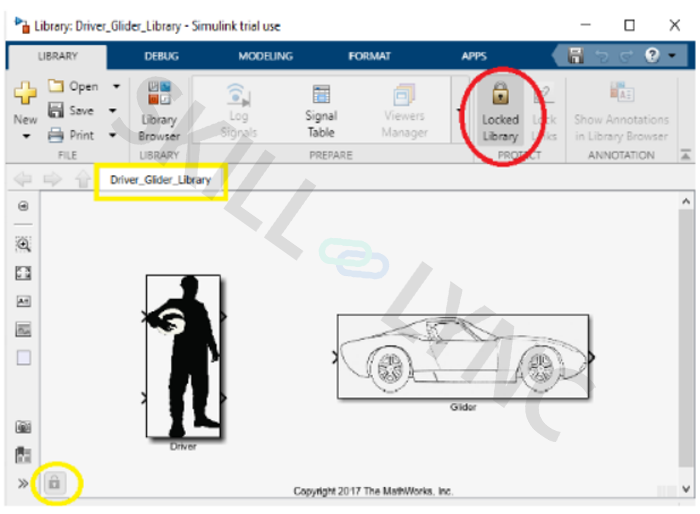Screen dimensions: 700x514
Task: Maximize the Simulink library window
Action: pos(629,25)
